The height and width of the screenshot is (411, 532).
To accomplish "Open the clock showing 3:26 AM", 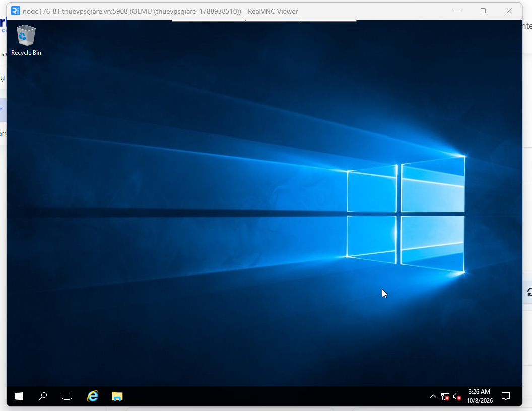I will pos(480,396).
